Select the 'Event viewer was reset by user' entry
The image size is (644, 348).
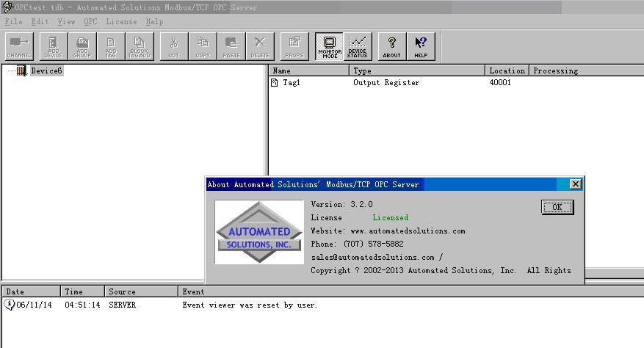click(x=250, y=305)
